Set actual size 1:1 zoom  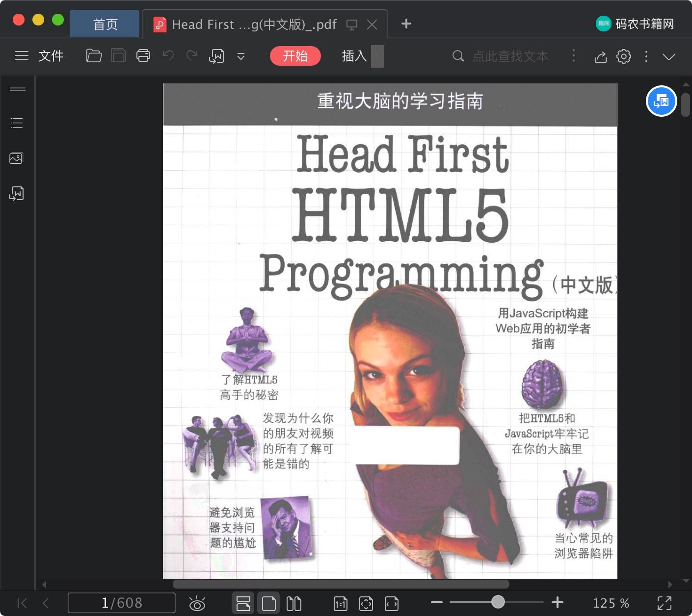pyautogui.click(x=341, y=604)
